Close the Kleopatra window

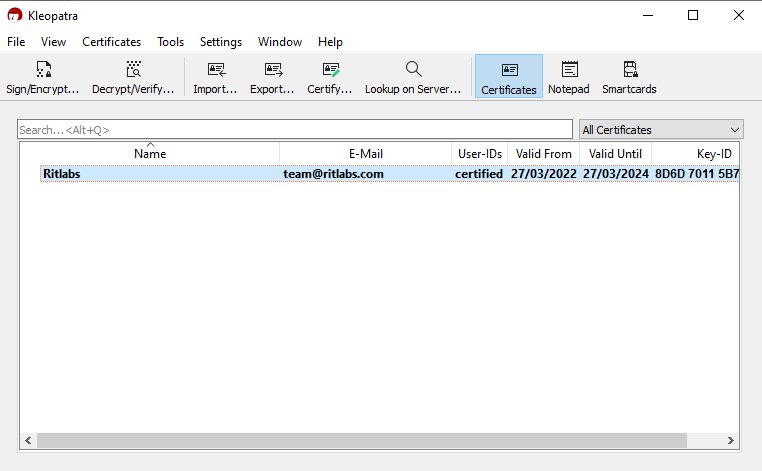click(739, 16)
